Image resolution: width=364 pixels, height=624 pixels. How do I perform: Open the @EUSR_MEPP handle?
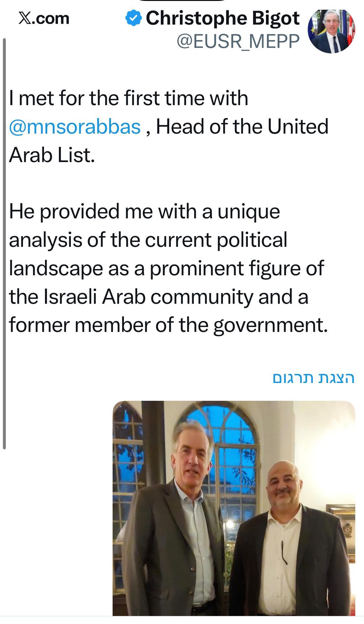[238, 41]
